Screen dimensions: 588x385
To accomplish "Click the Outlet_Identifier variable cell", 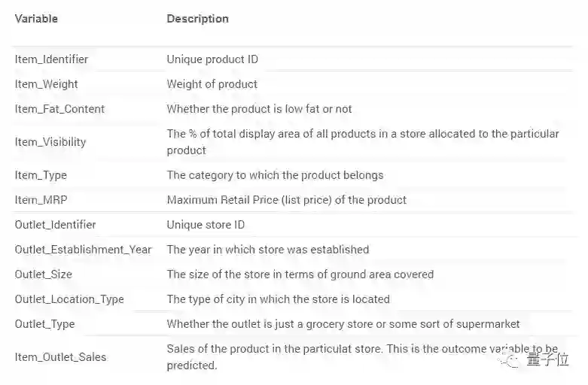I will (55, 225).
